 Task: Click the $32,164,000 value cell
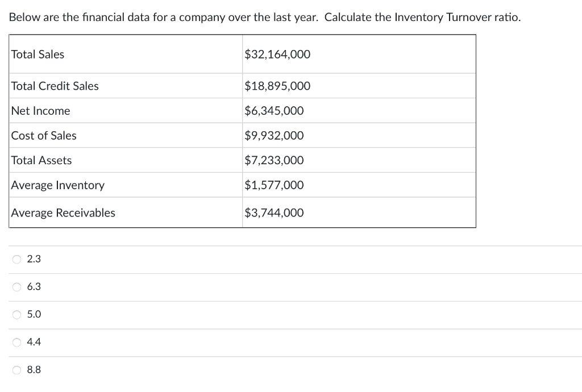coord(277,54)
